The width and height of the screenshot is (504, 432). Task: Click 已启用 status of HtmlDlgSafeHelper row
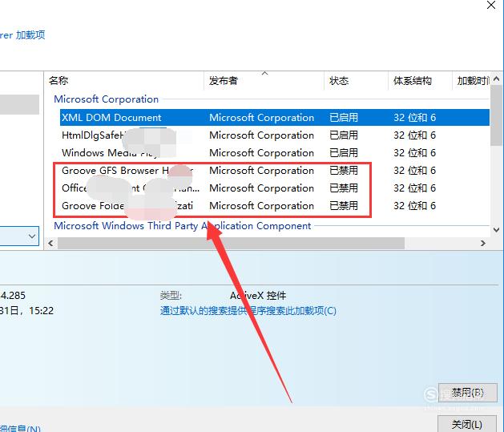click(x=344, y=135)
